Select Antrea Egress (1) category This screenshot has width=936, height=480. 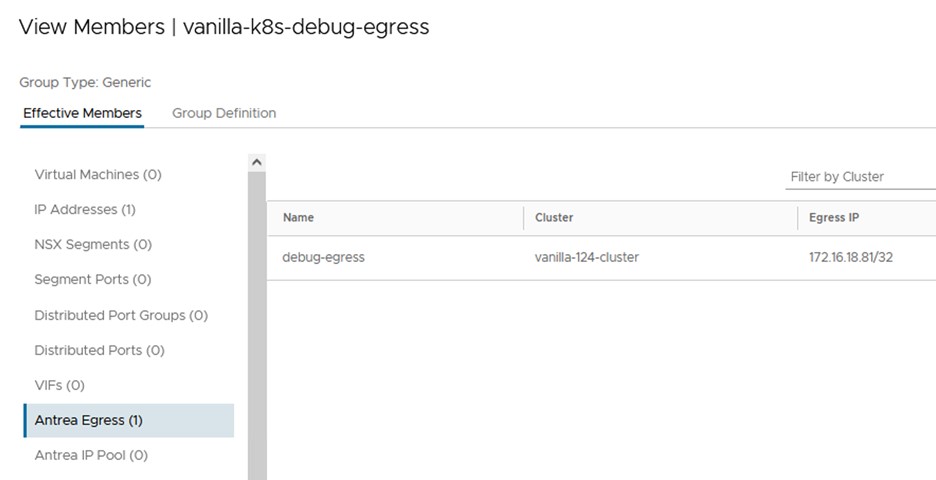[x=89, y=420]
